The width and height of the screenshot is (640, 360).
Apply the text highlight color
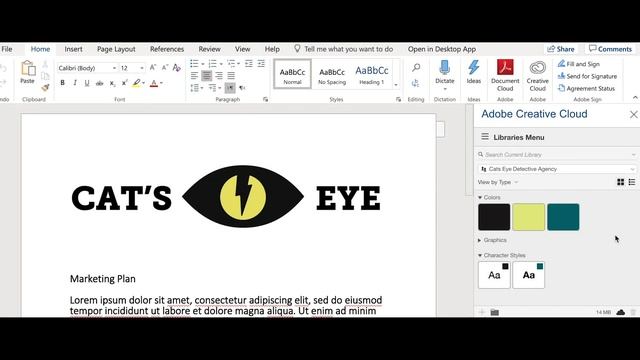point(136,83)
